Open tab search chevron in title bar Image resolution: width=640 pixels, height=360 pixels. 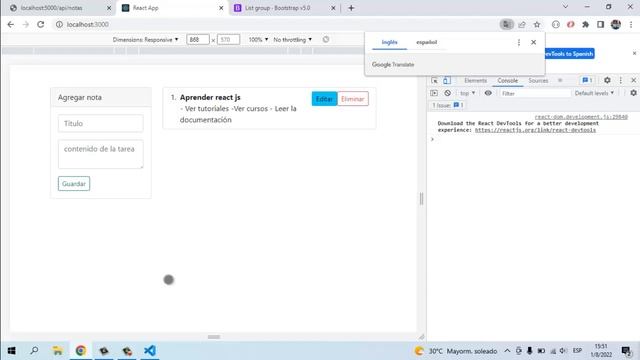coord(565,7)
